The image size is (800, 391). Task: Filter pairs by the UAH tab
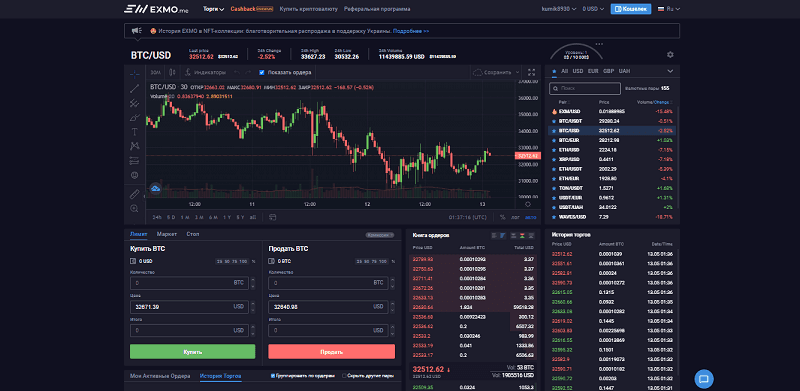pos(624,71)
